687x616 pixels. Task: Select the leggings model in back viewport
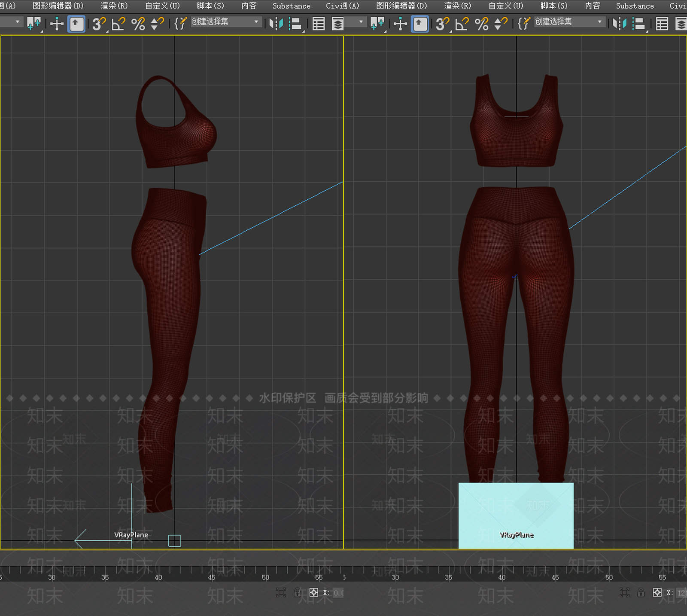coord(516,335)
